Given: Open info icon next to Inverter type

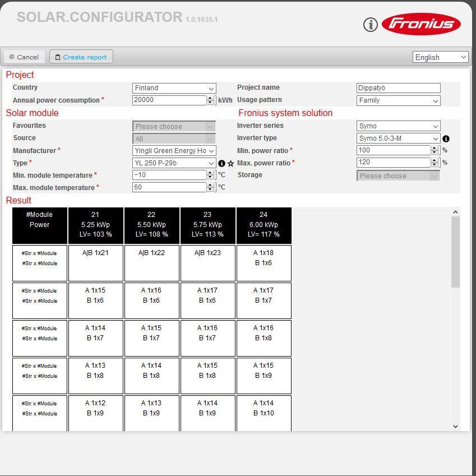Looking at the screenshot, I should coord(446,138).
